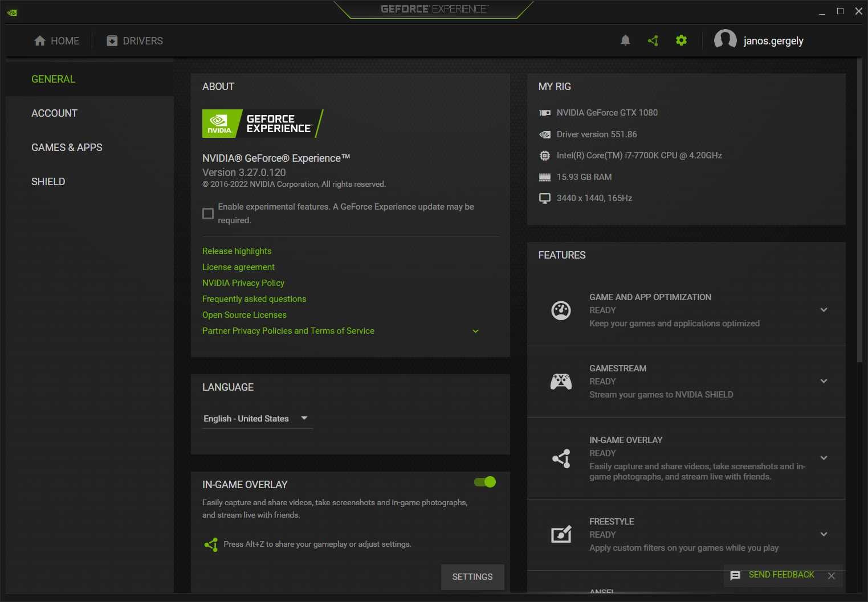Image resolution: width=868 pixels, height=602 pixels.
Task: Open NVIDIA Privacy Policy link
Action: [243, 283]
